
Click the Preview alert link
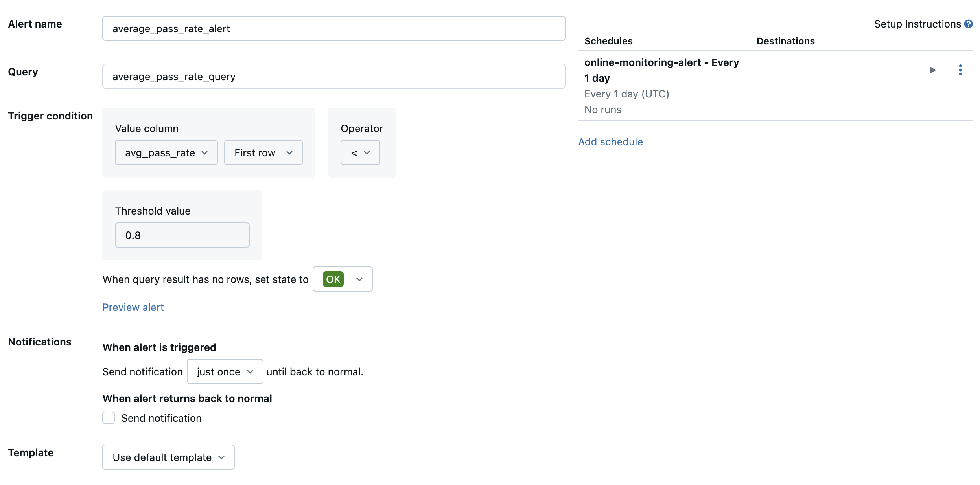click(x=133, y=307)
